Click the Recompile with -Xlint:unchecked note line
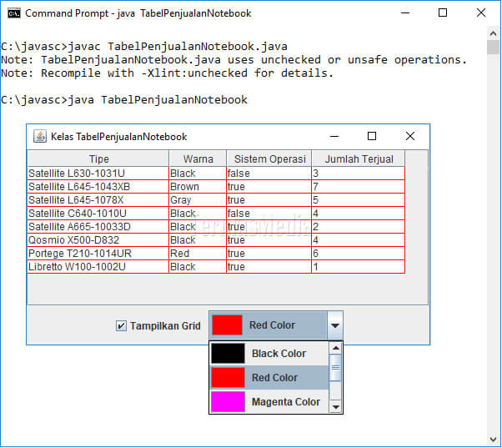Screen dimensions: 502x448 click(167, 73)
